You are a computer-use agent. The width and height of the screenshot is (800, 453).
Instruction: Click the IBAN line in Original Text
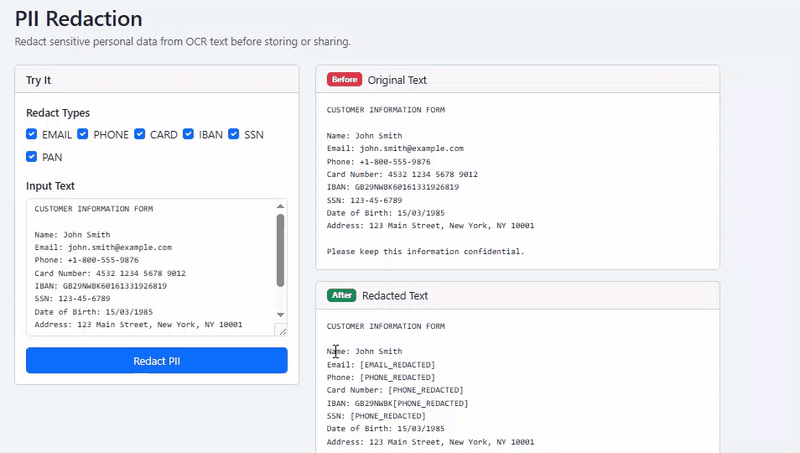(393, 187)
